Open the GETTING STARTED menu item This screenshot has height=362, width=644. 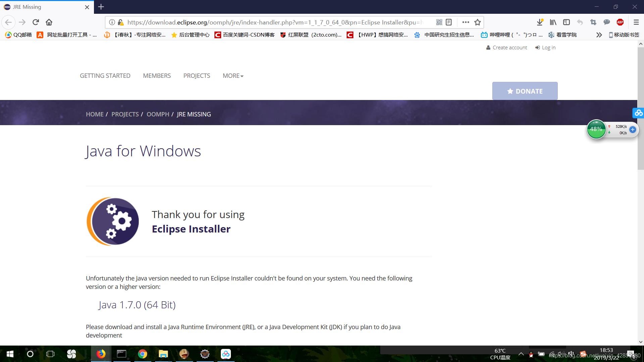pos(105,76)
